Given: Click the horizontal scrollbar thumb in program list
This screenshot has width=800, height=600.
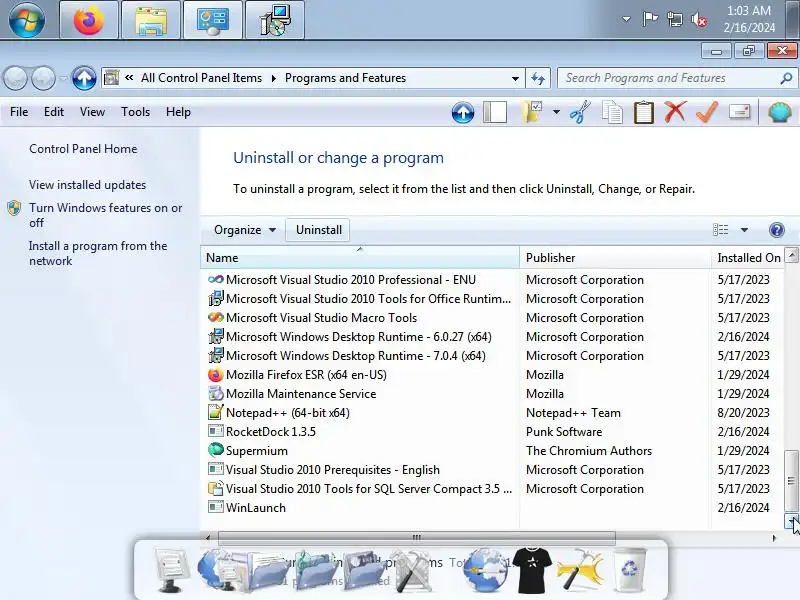Looking at the screenshot, I should tap(416, 537).
